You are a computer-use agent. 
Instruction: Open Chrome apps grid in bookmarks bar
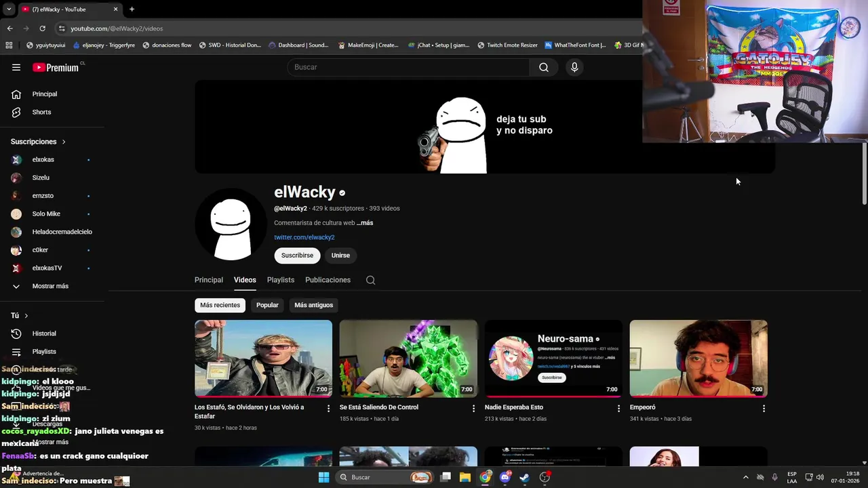(9, 45)
